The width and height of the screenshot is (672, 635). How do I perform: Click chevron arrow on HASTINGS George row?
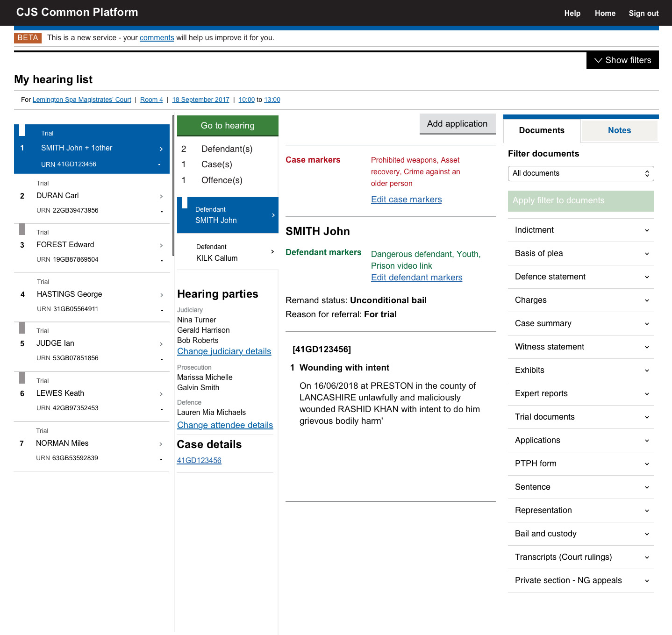(x=162, y=295)
